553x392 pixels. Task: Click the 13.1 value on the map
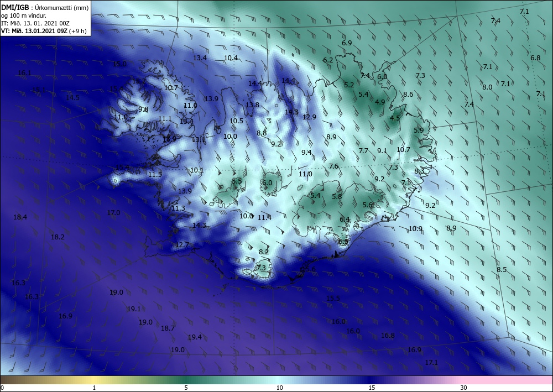click(199, 140)
